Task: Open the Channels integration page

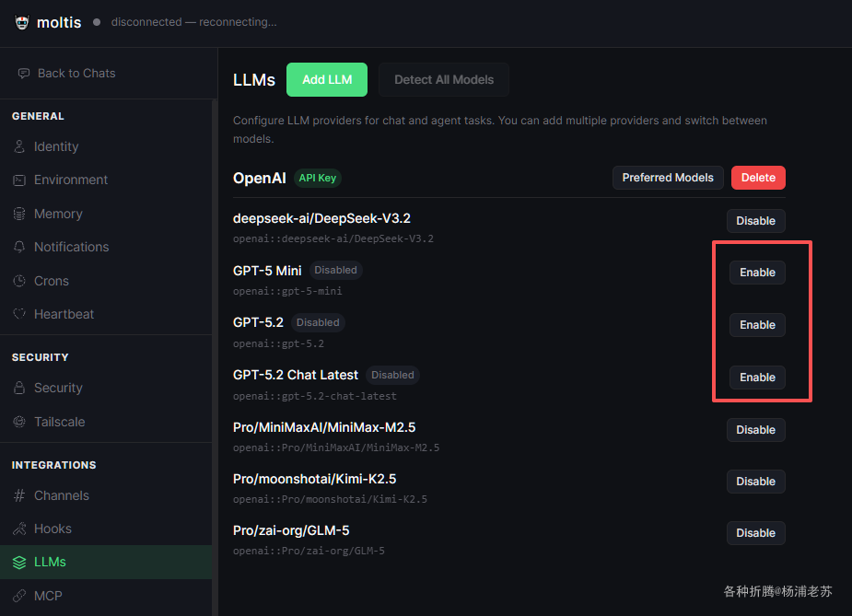Action: [106, 495]
